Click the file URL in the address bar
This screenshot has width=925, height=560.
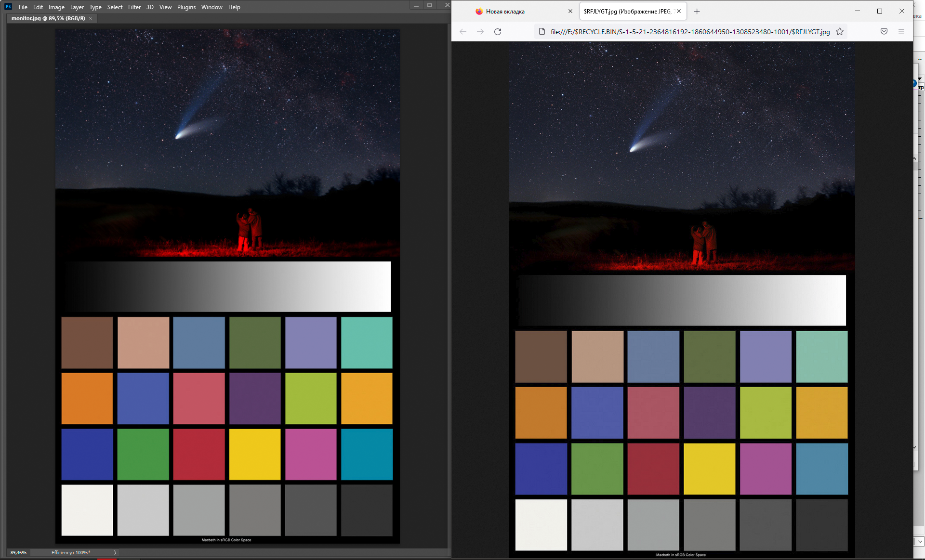click(x=689, y=31)
